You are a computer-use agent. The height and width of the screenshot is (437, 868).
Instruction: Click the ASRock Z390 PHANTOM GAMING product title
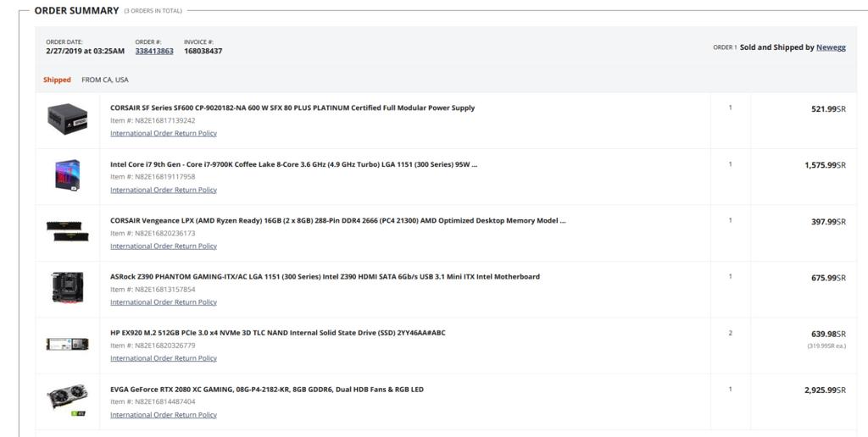pos(325,277)
